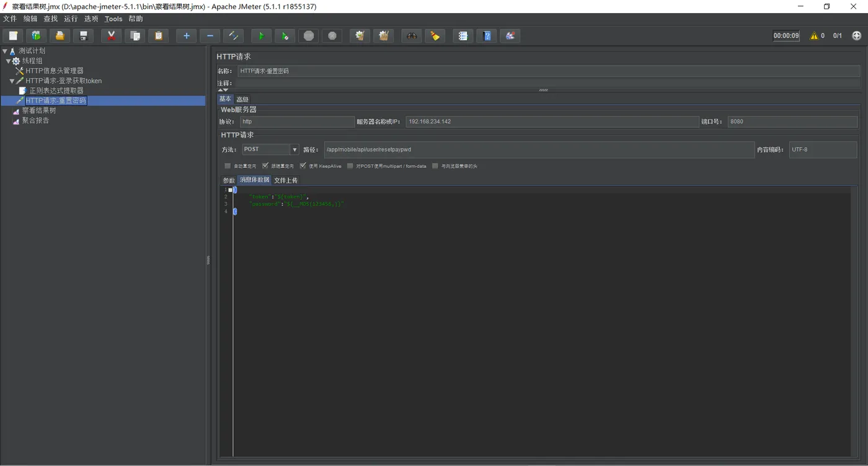
Task: Save the test plan with the floppy icon
Action: 83,36
